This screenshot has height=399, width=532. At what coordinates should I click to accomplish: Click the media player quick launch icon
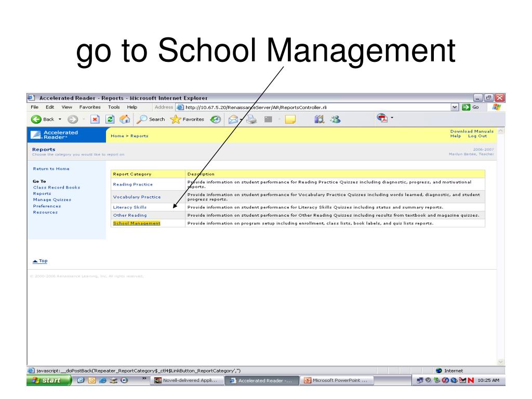coord(125,381)
